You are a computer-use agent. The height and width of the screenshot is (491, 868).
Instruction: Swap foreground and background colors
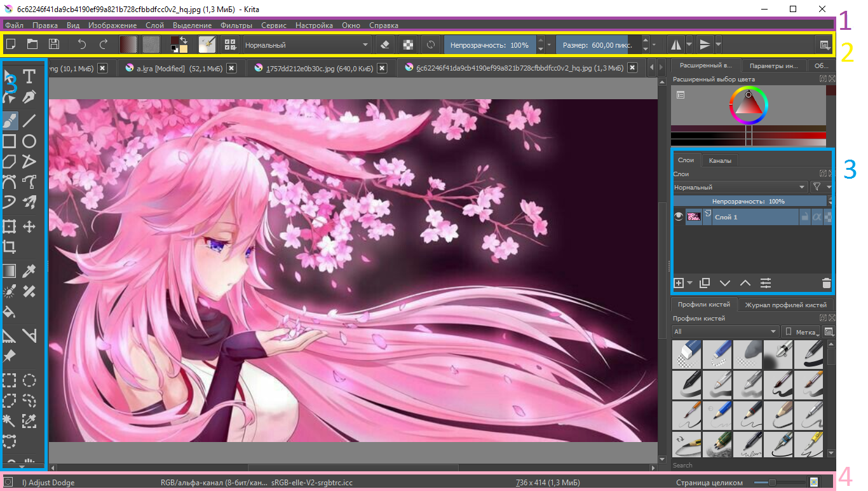183,39
